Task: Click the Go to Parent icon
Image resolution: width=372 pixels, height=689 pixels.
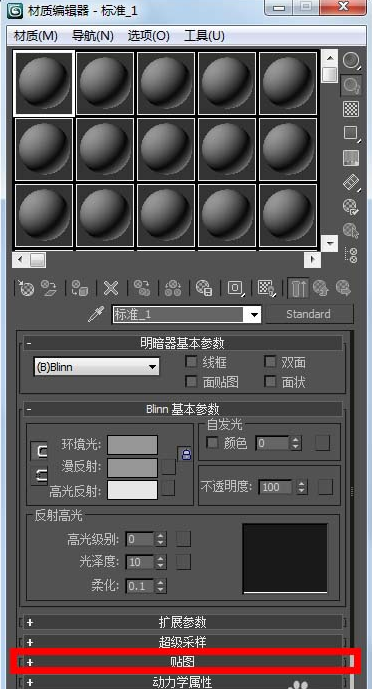Action: click(321, 288)
